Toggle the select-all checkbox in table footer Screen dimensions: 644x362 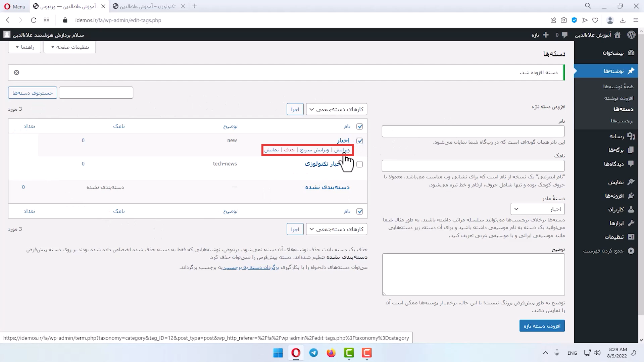coord(360,211)
